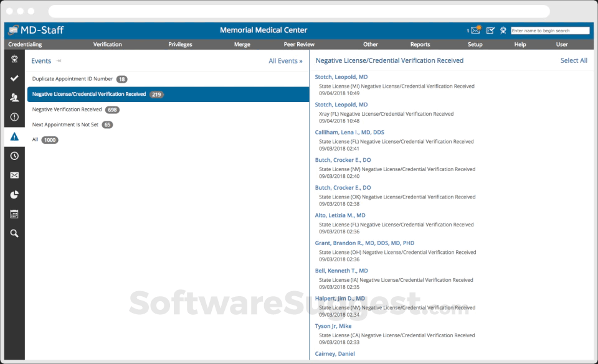
Task: Open the checklist icon next to the search box
Action: tap(490, 30)
